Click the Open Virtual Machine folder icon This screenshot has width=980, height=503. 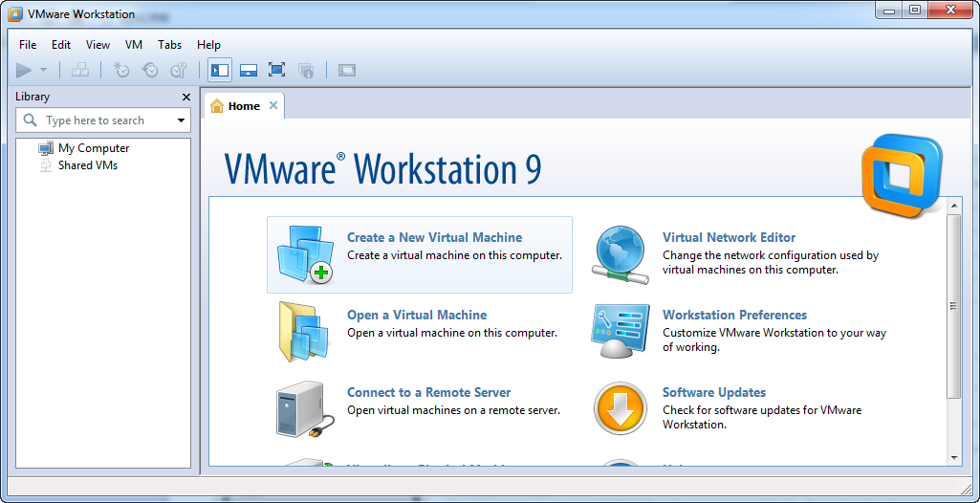(304, 332)
